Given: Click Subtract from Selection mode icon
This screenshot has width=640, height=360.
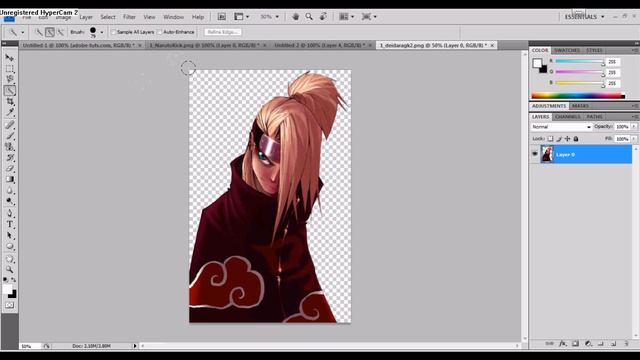Looking at the screenshot, I should (60, 32).
